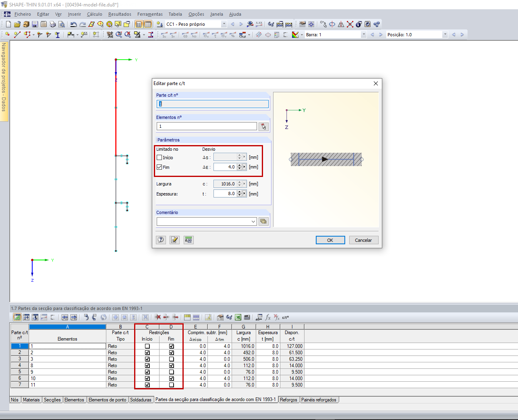The height and width of the screenshot is (420, 518).
Task: Click the I-section profile tool icon
Action: tap(57, 35)
